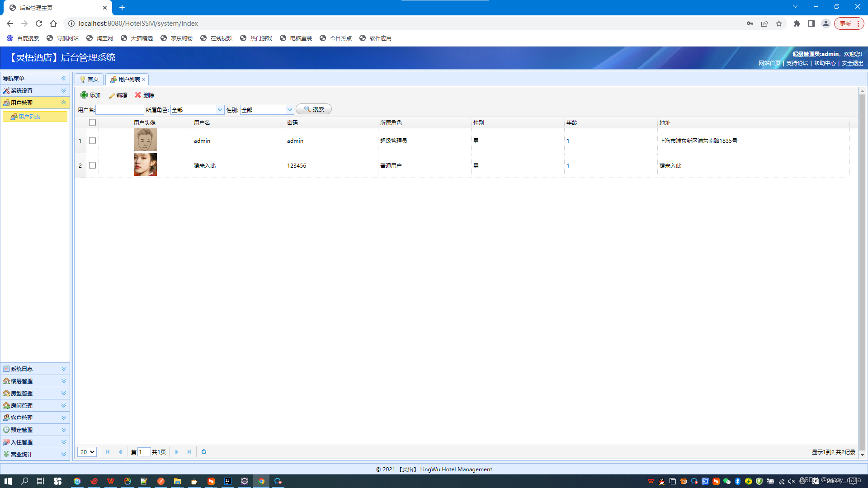The image size is (868, 488).
Task: Click the green Add (添加) icon
Action: pos(84,95)
